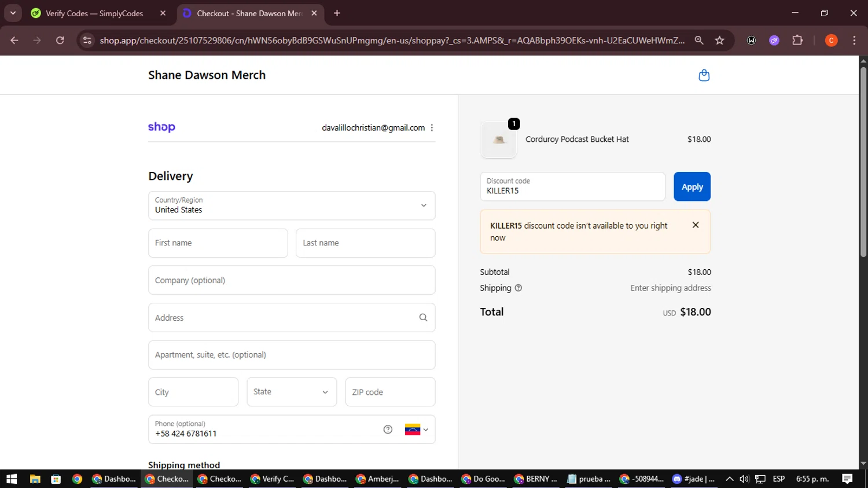This screenshot has width=868, height=488.
Task: Select the Checkout - Shane Dawson Merch tab
Action: (x=249, y=13)
